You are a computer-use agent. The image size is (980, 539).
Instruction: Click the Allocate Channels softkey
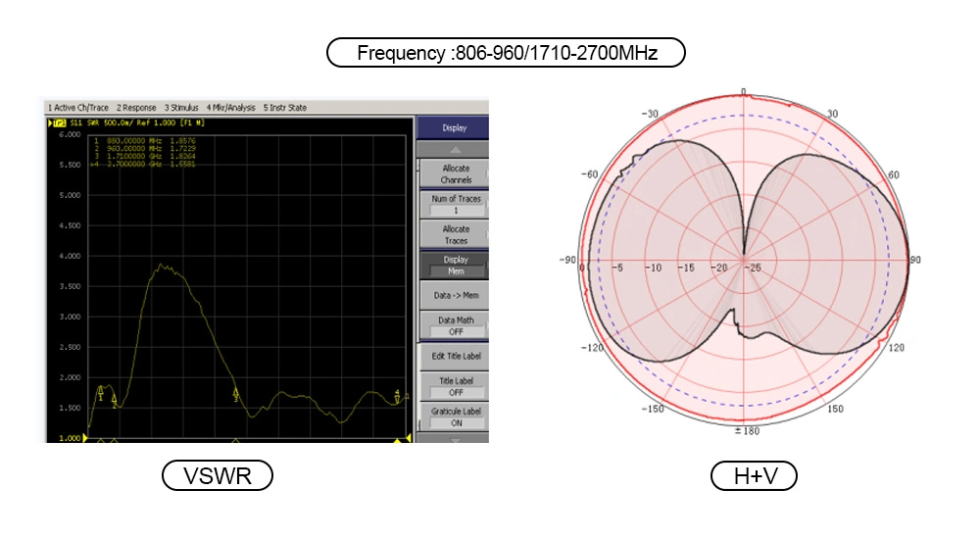(x=455, y=173)
